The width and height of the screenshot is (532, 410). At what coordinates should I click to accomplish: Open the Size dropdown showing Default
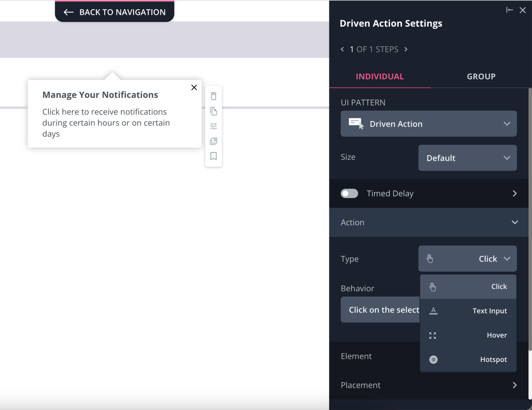click(x=467, y=158)
